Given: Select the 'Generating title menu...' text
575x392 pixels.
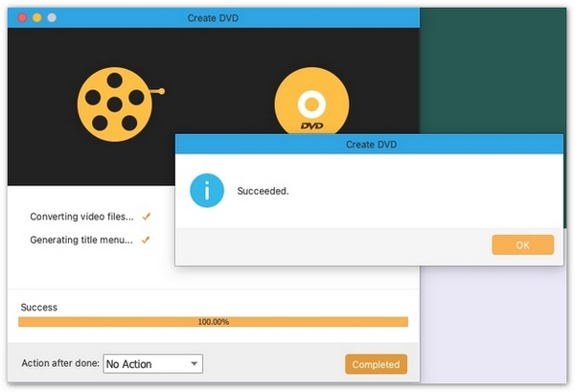Looking at the screenshot, I should click(x=81, y=240).
